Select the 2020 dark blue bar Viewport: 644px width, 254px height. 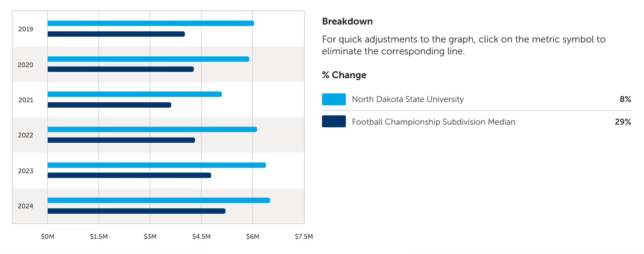[120, 70]
